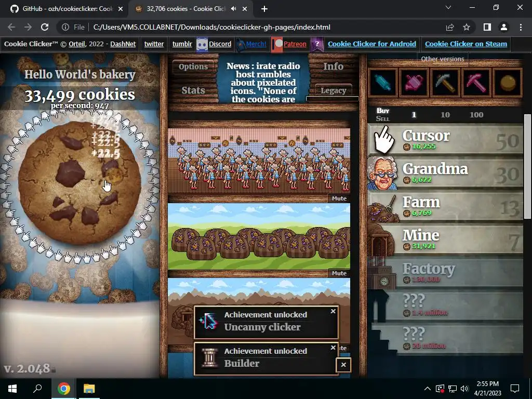The height and width of the screenshot is (399, 532).
Task: Switch to Sell mode
Action: point(383,119)
